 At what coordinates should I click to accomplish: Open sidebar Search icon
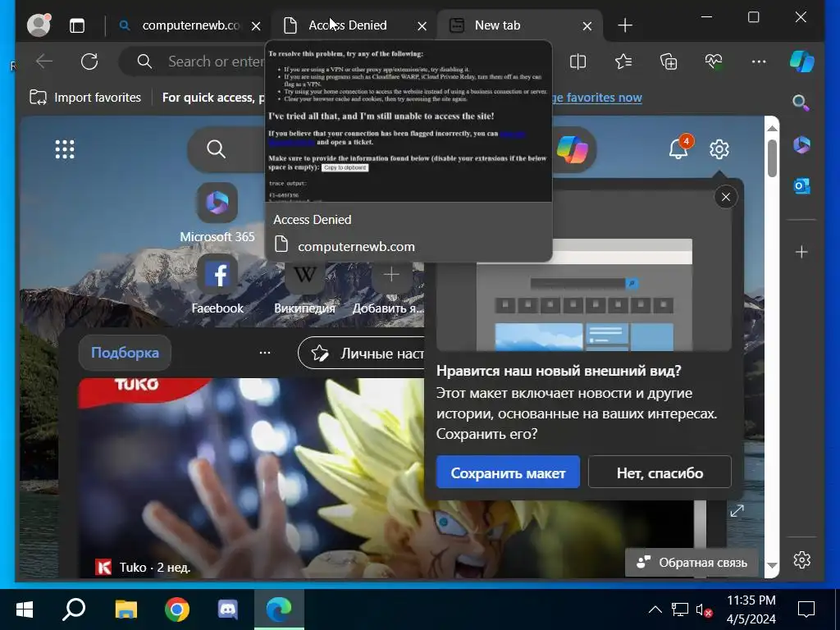801,103
